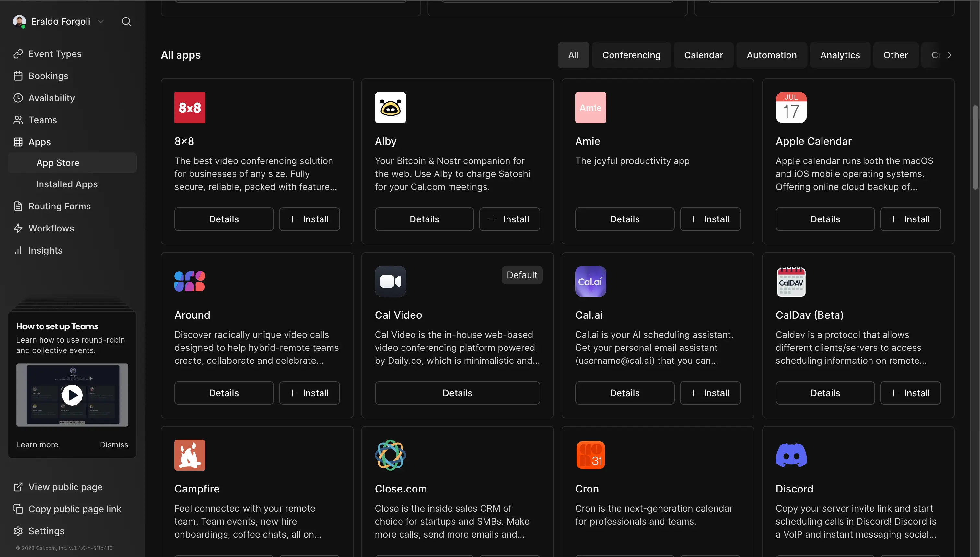Expand the user account dropdown menu
The height and width of the screenshot is (557, 980).
pyautogui.click(x=100, y=21)
